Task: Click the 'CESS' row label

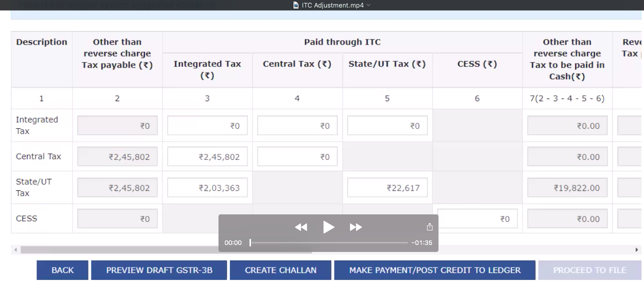Action: coord(26,218)
